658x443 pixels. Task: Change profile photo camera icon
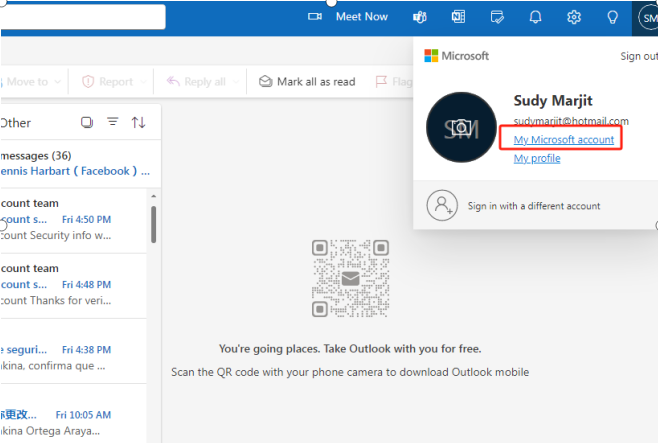[x=460, y=127]
